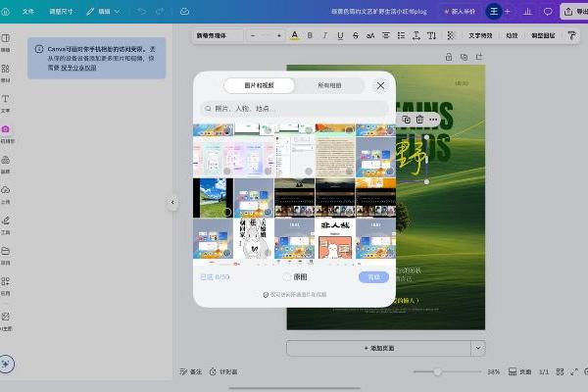
Task: Open the brand panel in sidebar
Action: pos(5,165)
